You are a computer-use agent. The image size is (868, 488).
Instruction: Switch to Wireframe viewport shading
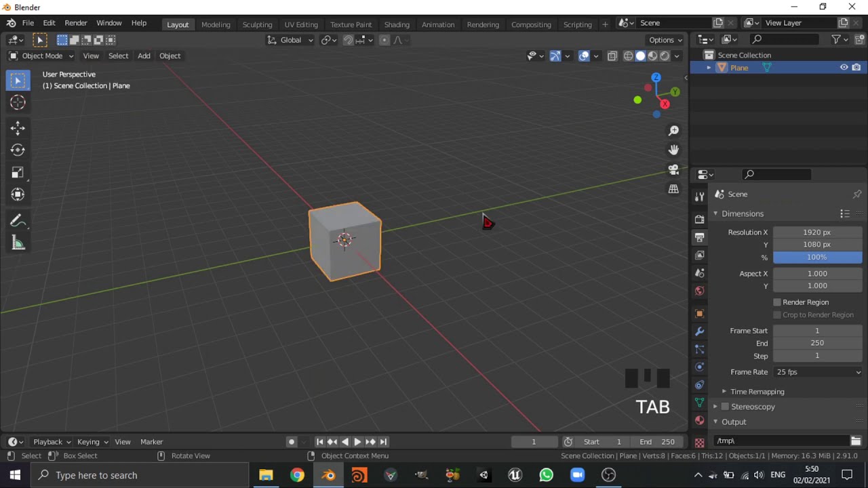(x=628, y=56)
